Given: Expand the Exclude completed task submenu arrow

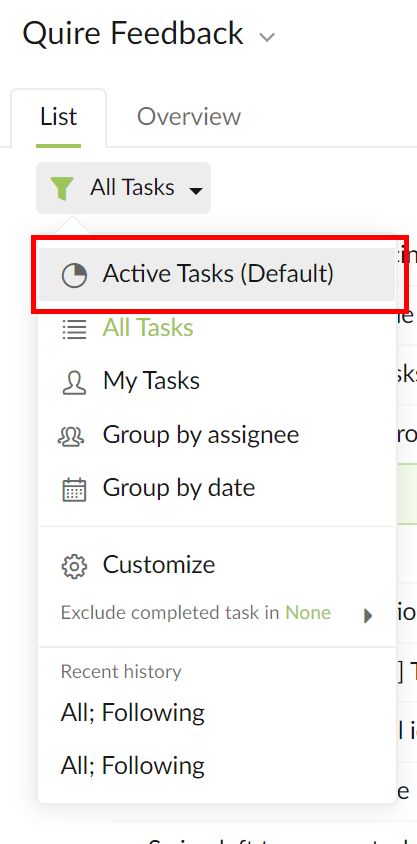Looking at the screenshot, I should pos(368,615).
